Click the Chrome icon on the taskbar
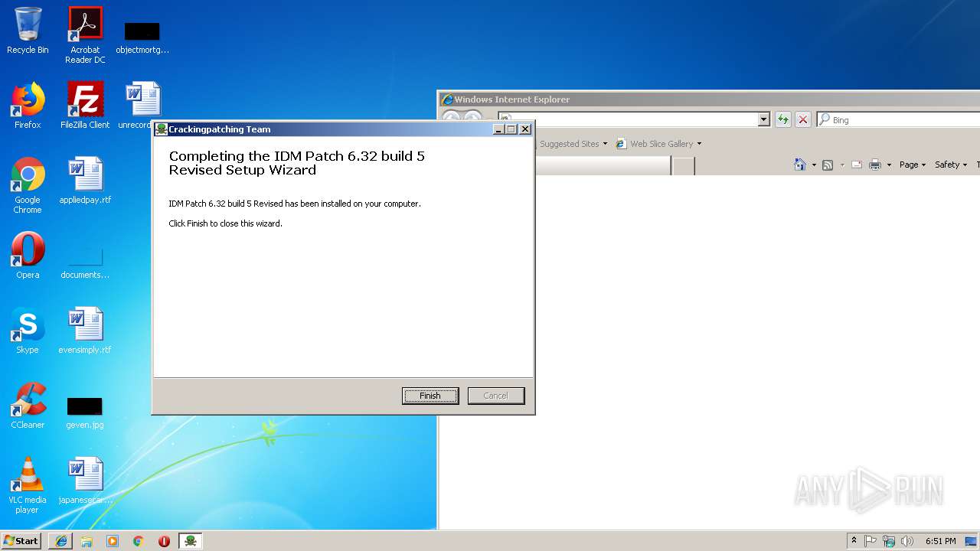Screen dimensions: 980x551 139,541
